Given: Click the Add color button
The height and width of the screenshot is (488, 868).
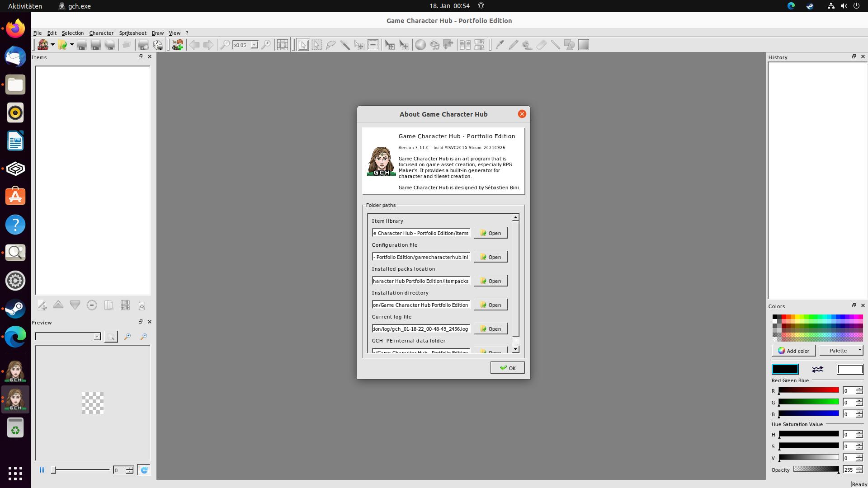Looking at the screenshot, I should click(x=793, y=351).
